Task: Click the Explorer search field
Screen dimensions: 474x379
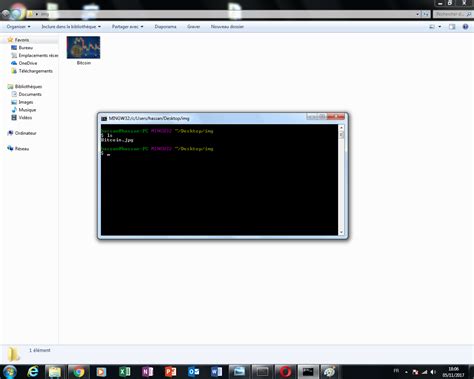Action: 453,14
